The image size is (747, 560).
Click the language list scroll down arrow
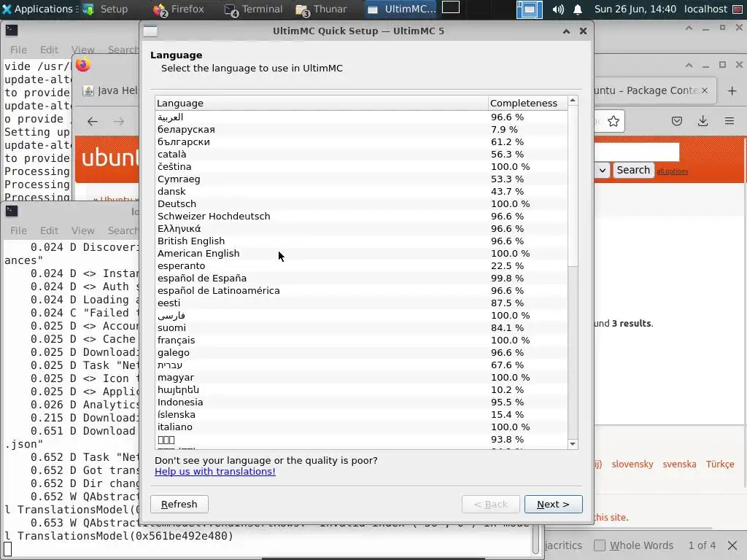pos(573,444)
